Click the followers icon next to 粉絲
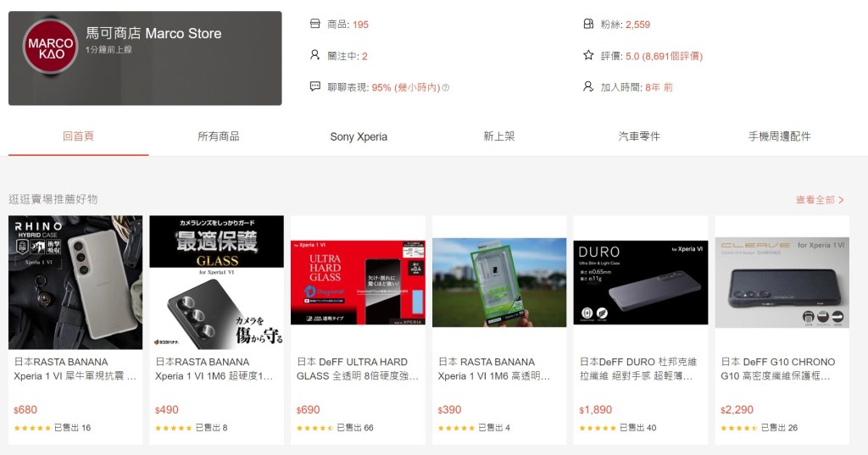The width and height of the screenshot is (868, 455). pyautogui.click(x=588, y=24)
